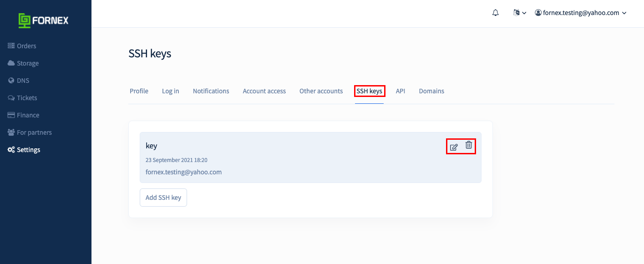The height and width of the screenshot is (264, 644).
Task: Go to the Other accounts tab
Action: point(321,91)
